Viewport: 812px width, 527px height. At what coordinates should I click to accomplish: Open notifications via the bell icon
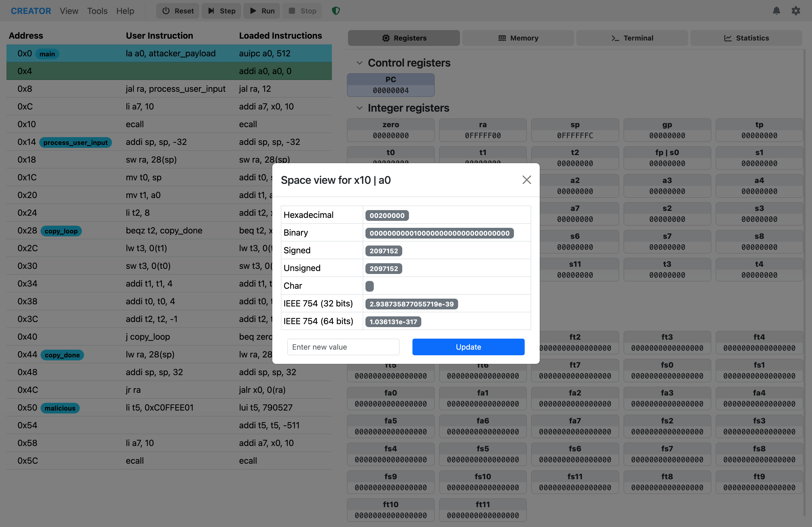coord(777,10)
